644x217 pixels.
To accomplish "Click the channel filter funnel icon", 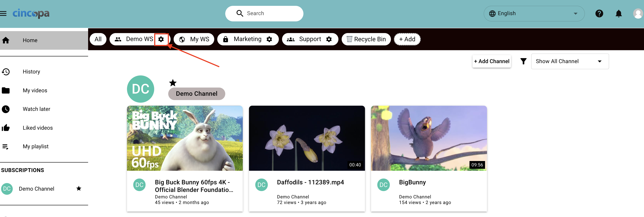I will click(x=523, y=61).
